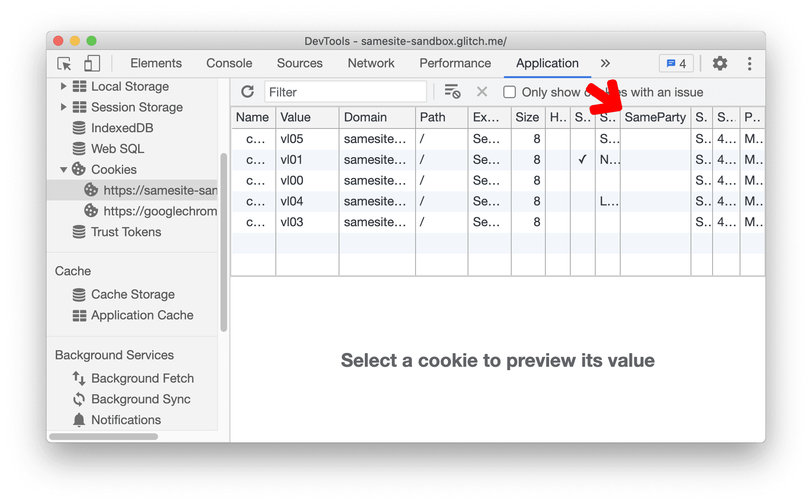Toggle 'Only show cookies with an issue'
812x504 pixels.
(510, 92)
